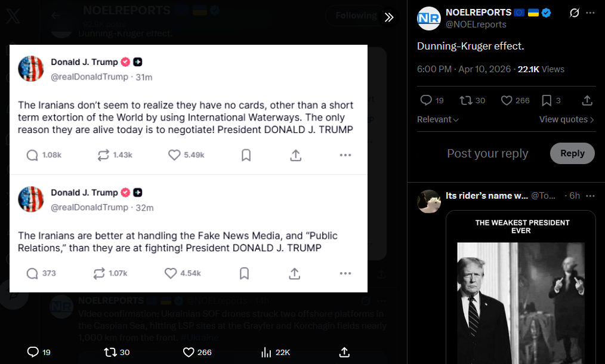The width and height of the screenshot is (605, 364).
Task: Open the View quotes link
Action: click(566, 119)
